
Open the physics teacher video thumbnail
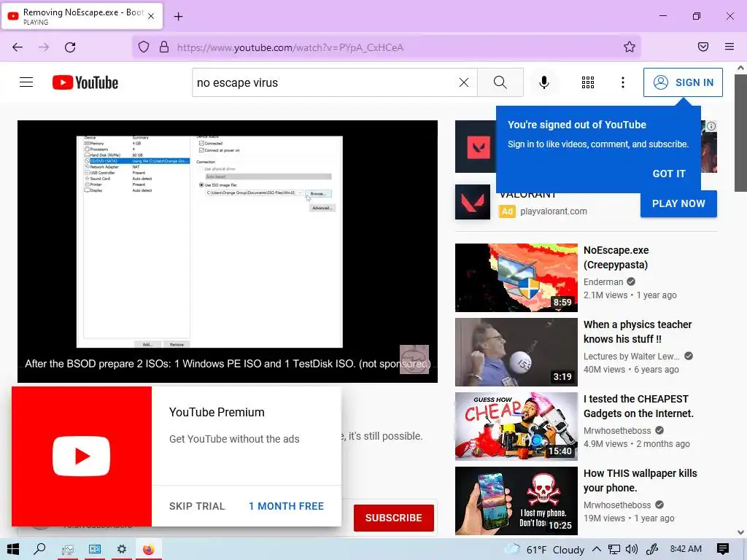[x=516, y=352]
